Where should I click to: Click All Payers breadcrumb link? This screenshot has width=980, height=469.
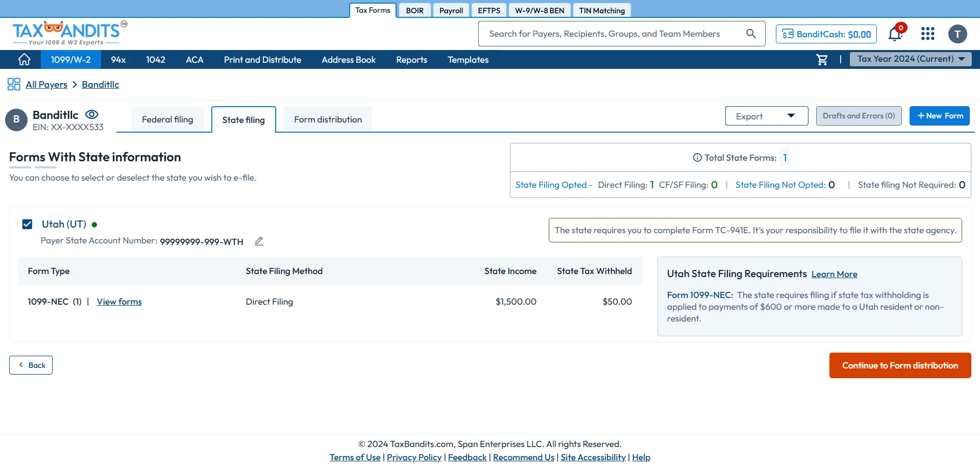pos(46,85)
